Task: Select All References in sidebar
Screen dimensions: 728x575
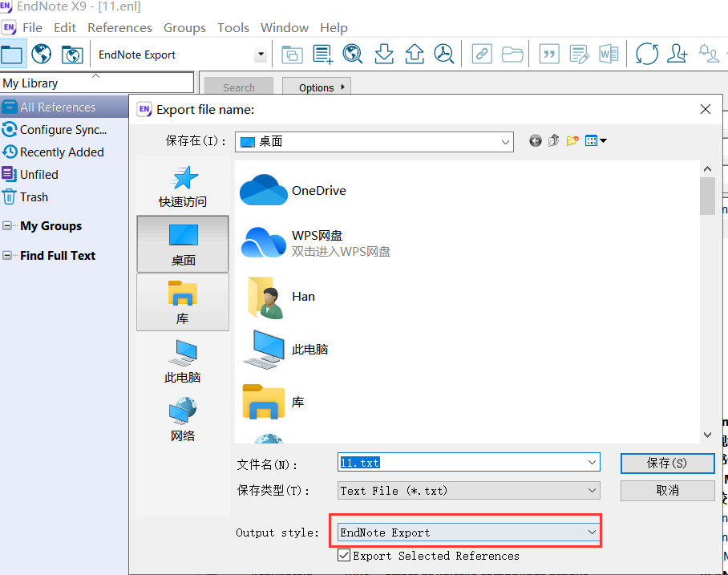Action: 64,107
